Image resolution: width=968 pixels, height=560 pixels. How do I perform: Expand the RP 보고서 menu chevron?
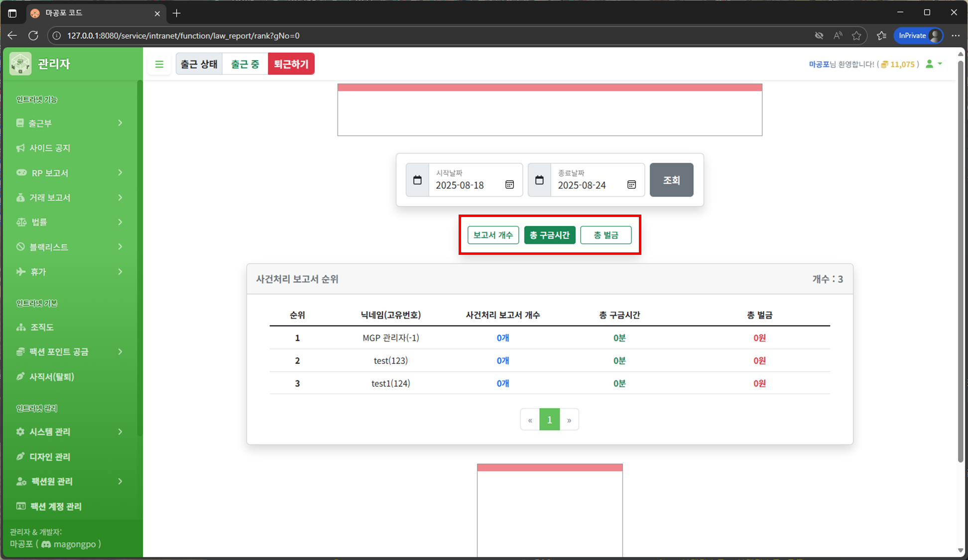point(120,173)
